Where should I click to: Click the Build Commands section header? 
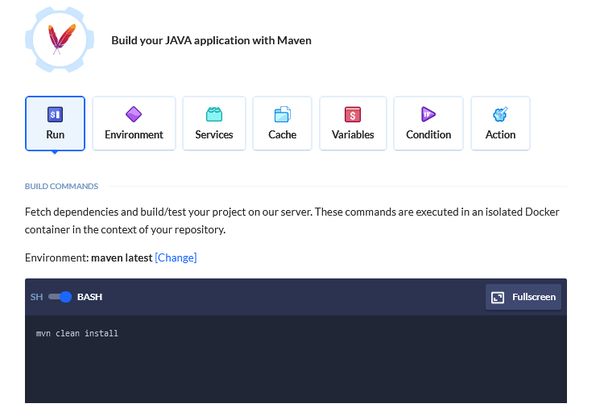61,186
